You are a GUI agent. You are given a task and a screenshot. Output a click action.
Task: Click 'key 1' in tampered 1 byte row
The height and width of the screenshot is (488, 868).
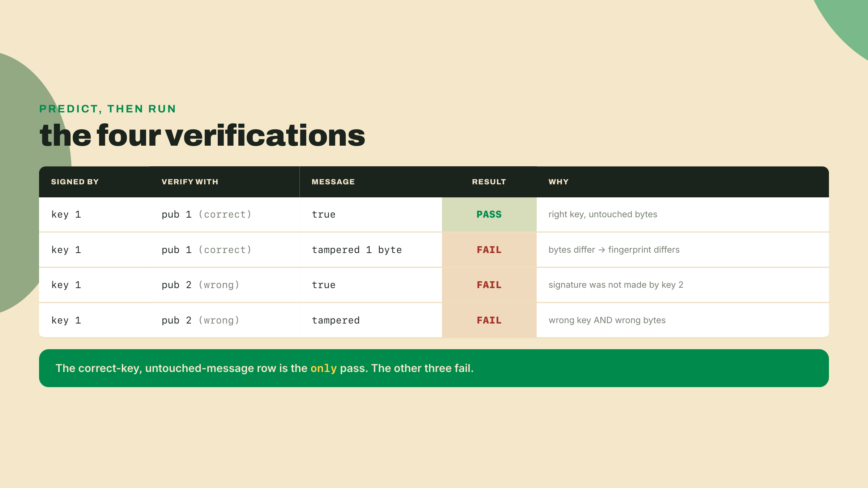[x=66, y=250]
